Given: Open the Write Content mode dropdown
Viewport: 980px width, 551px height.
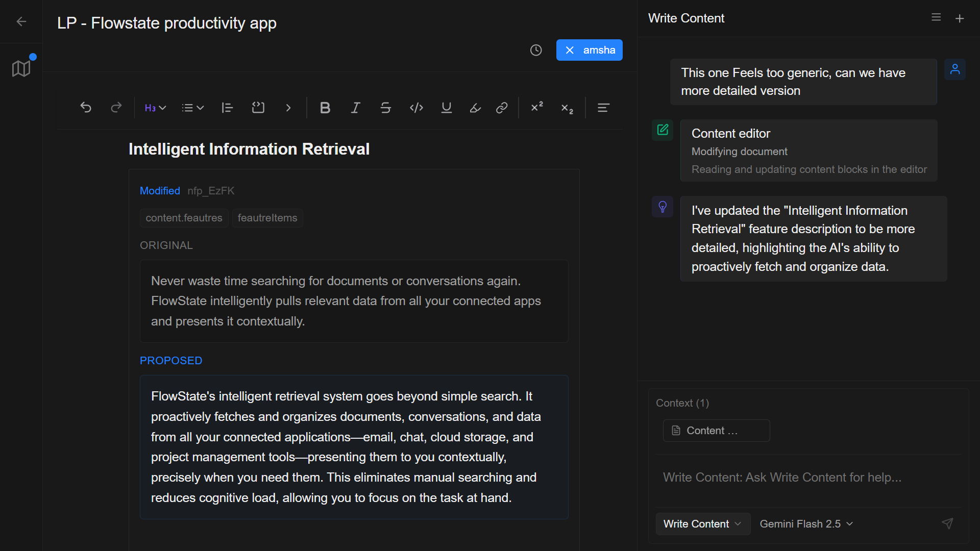Looking at the screenshot, I should 703,524.
